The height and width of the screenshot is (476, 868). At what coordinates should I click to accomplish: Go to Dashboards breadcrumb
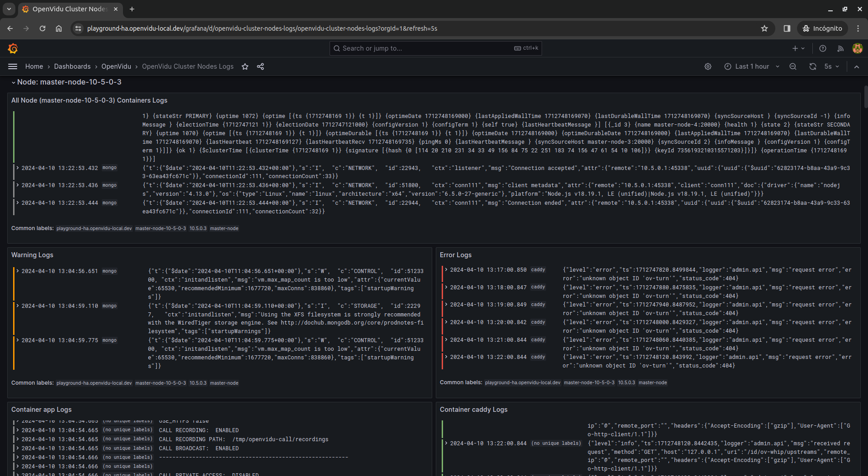(x=72, y=66)
